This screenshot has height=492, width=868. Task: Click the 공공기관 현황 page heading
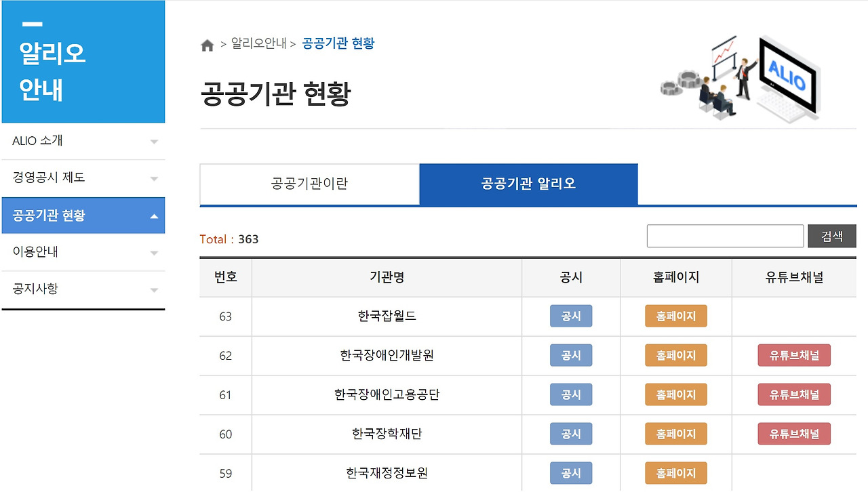275,94
